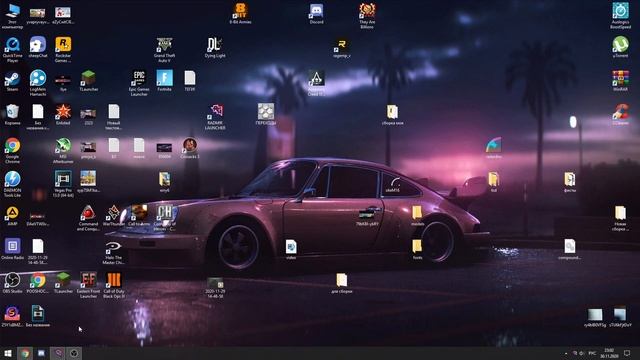The width and height of the screenshot is (640, 360).
Task: Open MSI Afterburner shortcut
Action: click(63, 150)
